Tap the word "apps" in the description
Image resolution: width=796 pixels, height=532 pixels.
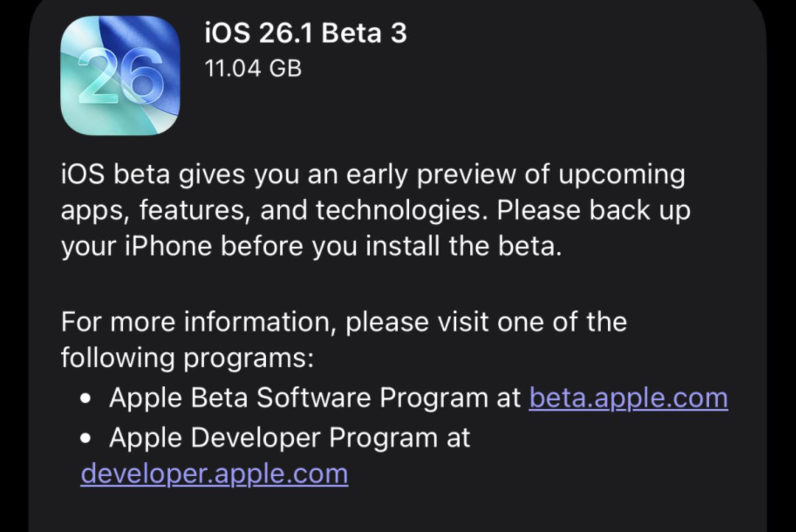click(x=92, y=212)
